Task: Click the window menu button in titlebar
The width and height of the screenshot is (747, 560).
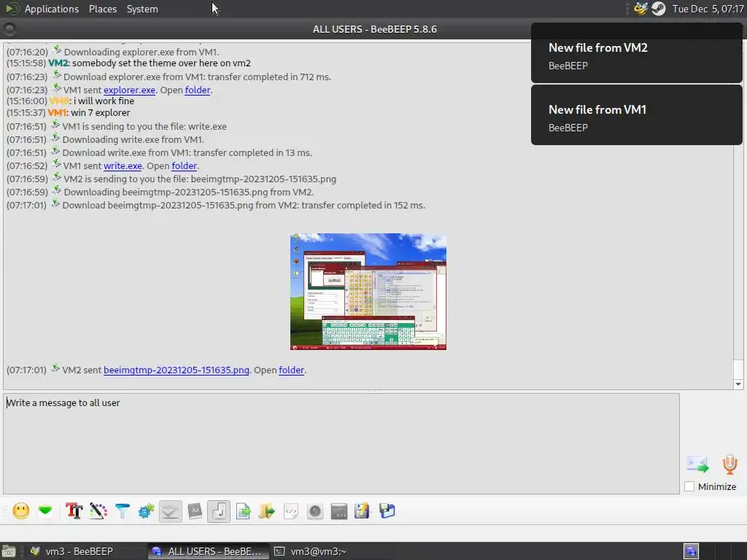Action: tap(9, 29)
